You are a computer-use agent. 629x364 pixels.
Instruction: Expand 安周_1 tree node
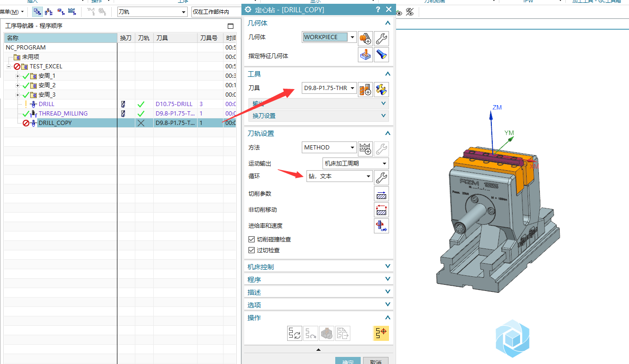(18, 76)
